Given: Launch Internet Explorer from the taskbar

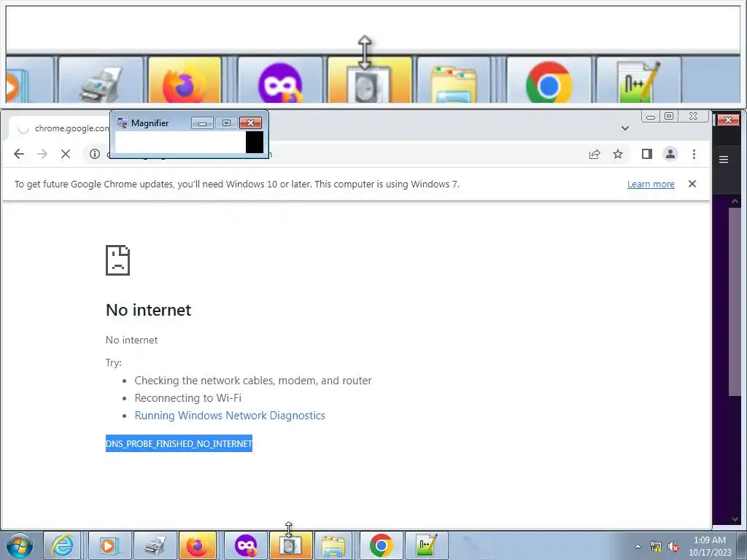Looking at the screenshot, I should point(63,545).
